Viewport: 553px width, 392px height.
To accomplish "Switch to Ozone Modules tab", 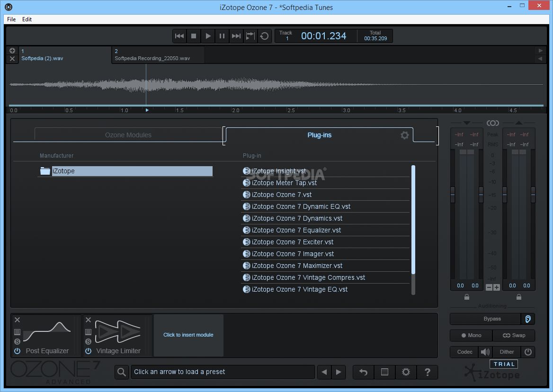I will tap(128, 135).
